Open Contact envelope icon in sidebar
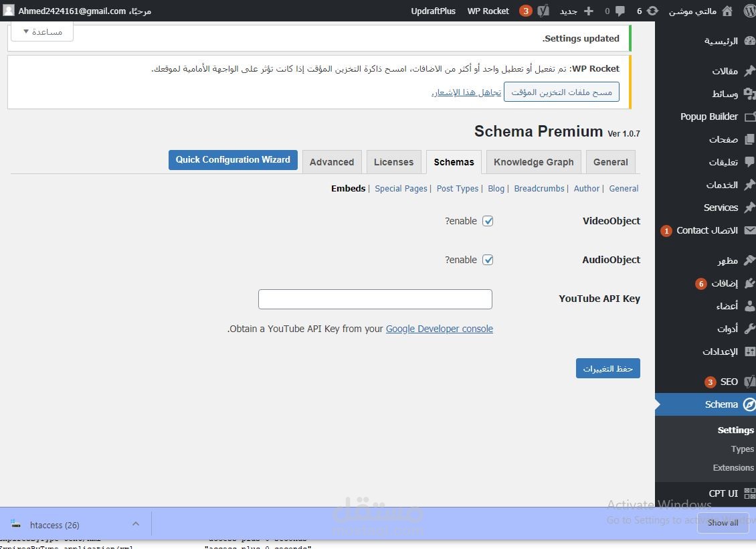This screenshot has width=756, height=549. (x=750, y=230)
